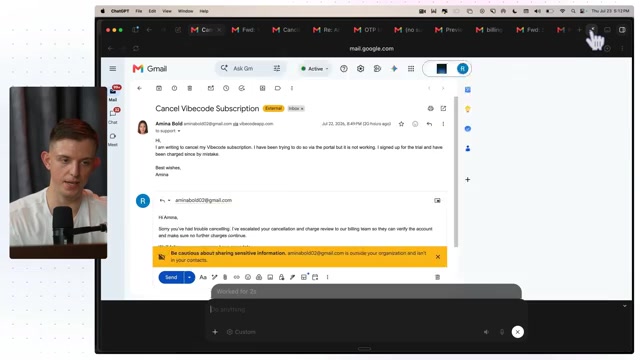Add this email to Tasks
Image resolution: width=640 pixels, height=360 pixels.
(x=242, y=88)
